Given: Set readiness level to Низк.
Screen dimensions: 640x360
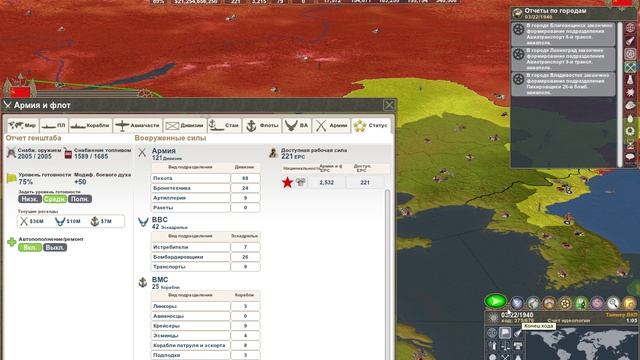Looking at the screenshot, I should (x=29, y=199).
